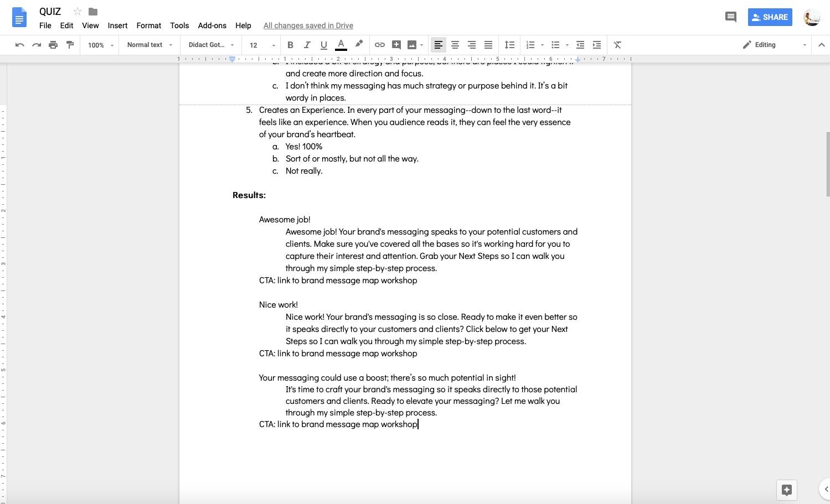Open the highlight color picker
Image resolution: width=830 pixels, height=504 pixels.
pos(359,44)
